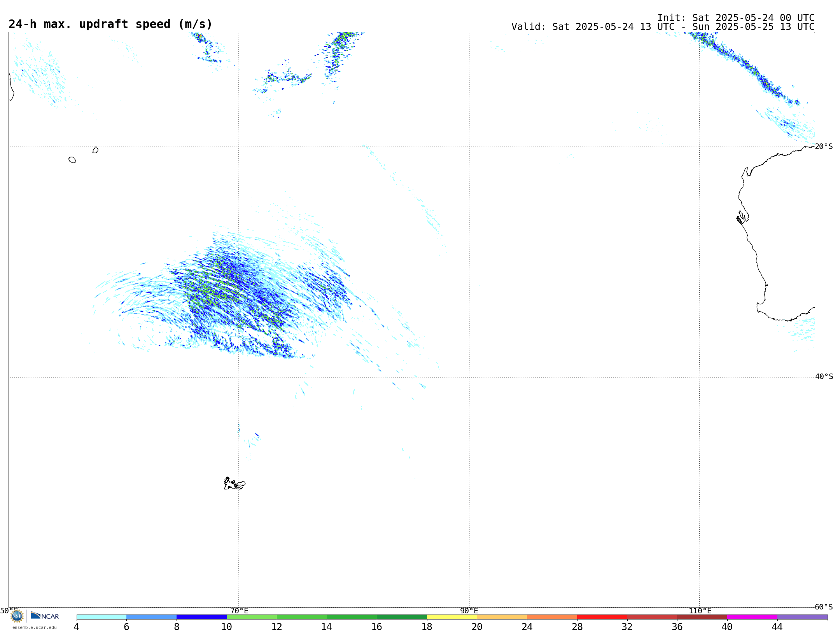The width and height of the screenshot is (840, 632).
Task: Click the Init: Sat 2025-05-24 00 UTC text
Action: pos(736,18)
